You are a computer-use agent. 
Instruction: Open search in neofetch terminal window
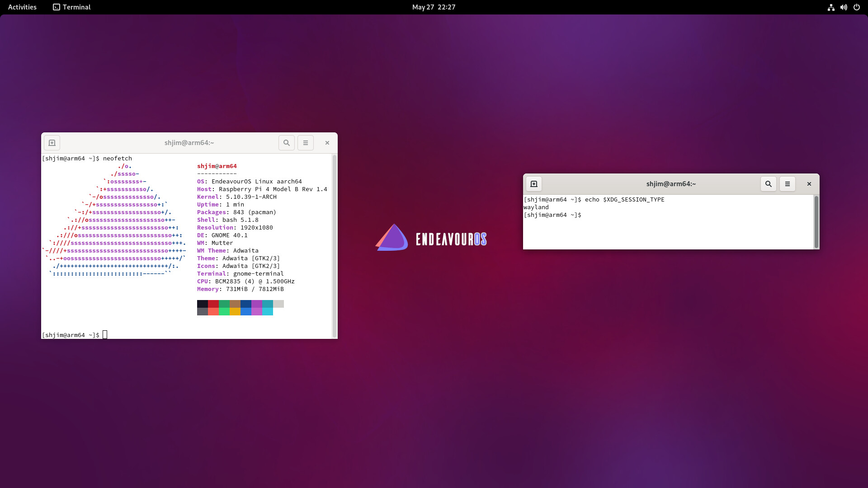[287, 143]
